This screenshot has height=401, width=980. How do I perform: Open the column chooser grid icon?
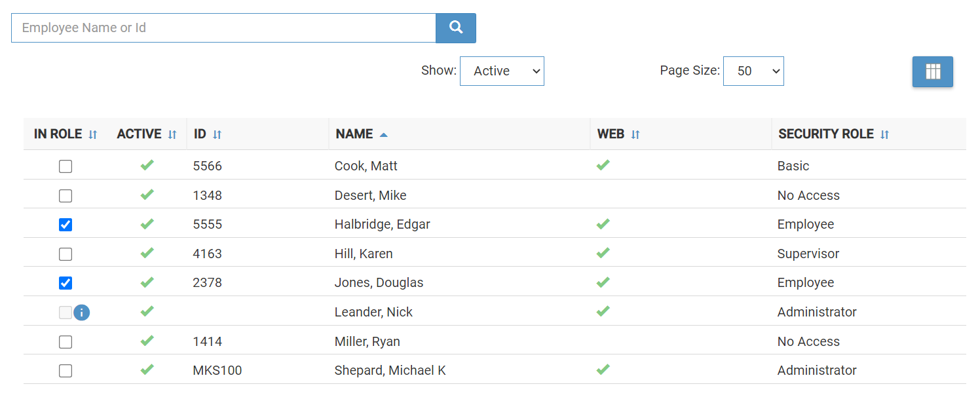pos(932,71)
